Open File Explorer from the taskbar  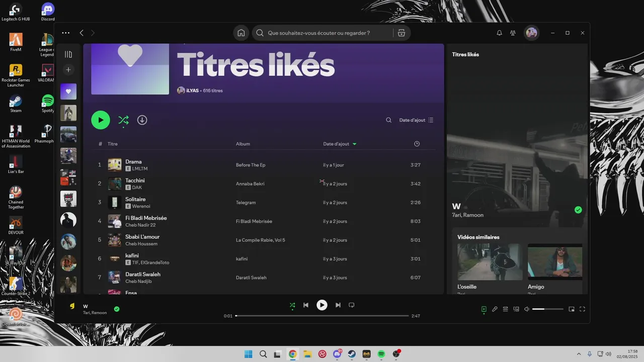(307, 354)
